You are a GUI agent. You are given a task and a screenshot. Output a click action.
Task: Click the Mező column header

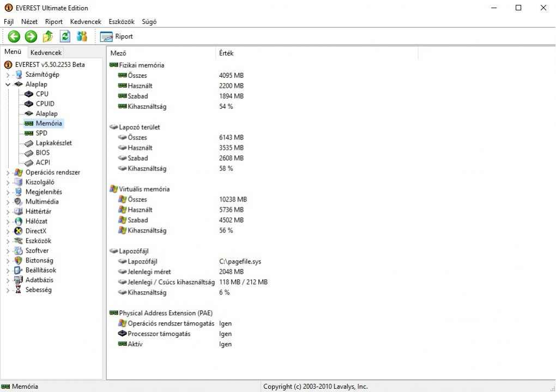[x=161, y=53]
